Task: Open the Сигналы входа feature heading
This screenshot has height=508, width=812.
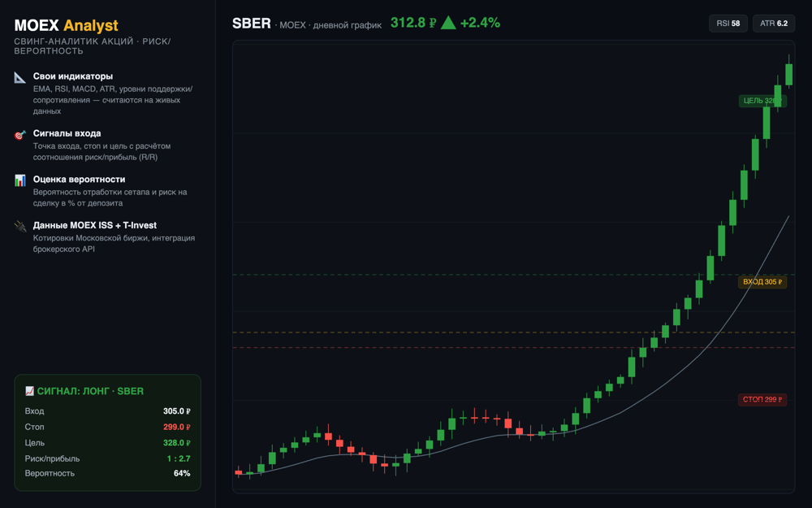Action: [67, 133]
